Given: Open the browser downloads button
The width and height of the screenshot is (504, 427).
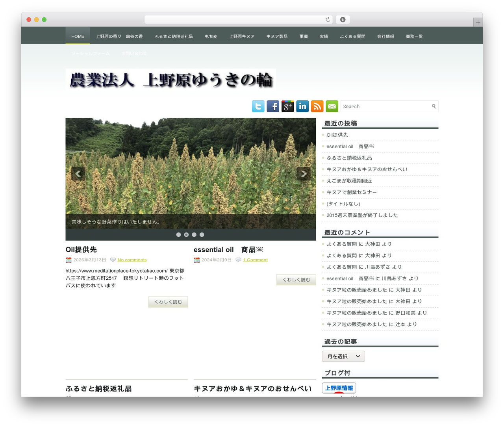Looking at the screenshot, I should pyautogui.click(x=343, y=20).
